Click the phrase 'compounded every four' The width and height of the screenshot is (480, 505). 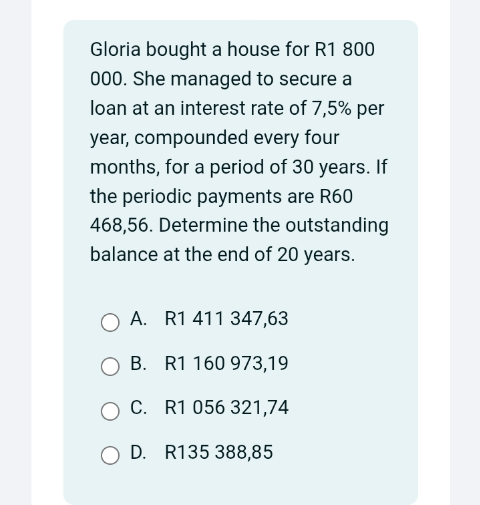237,138
